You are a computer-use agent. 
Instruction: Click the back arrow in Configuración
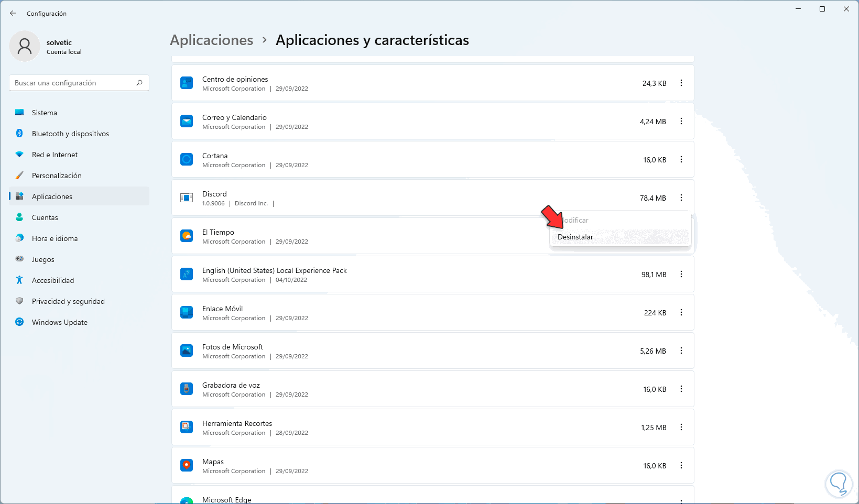13,13
